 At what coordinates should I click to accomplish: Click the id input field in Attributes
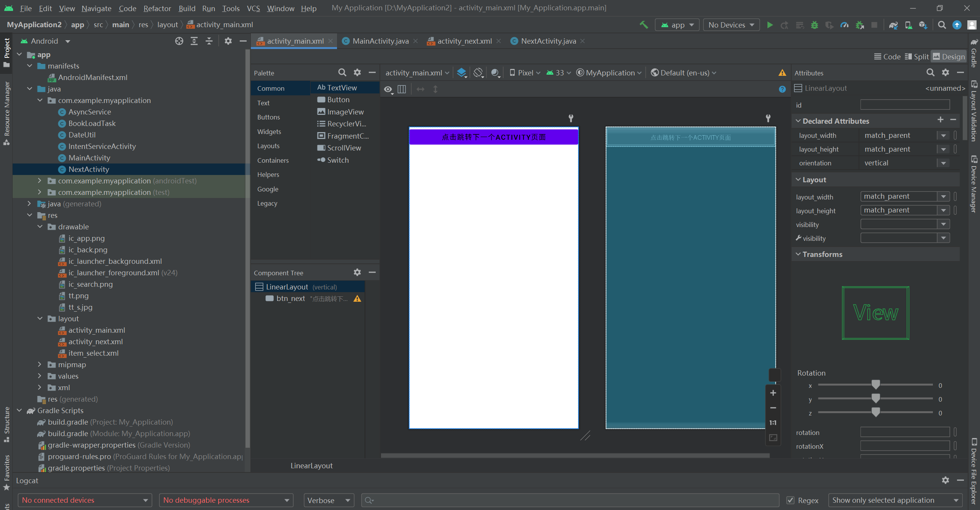point(905,105)
